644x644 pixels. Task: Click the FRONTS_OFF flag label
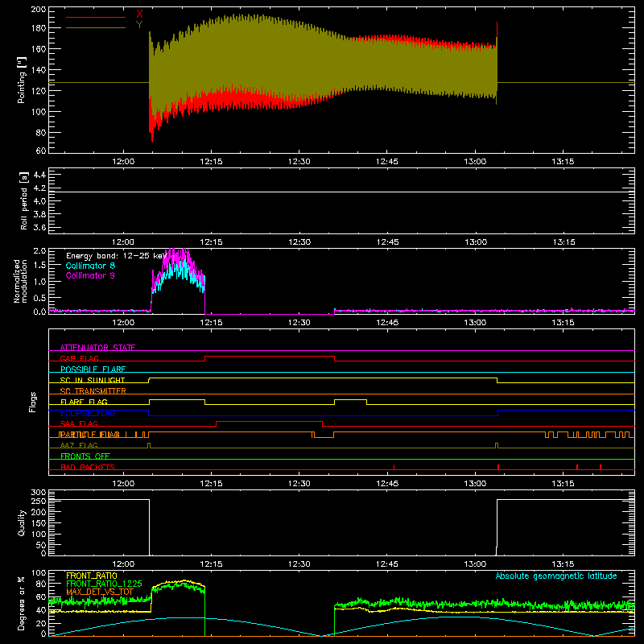[x=85, y=456]
